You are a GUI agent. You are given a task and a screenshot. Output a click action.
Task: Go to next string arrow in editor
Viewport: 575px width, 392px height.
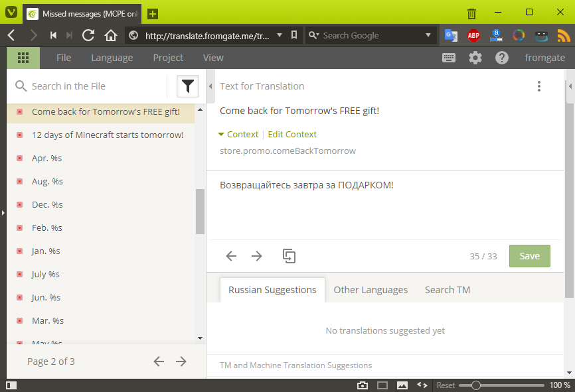[257, 256]
